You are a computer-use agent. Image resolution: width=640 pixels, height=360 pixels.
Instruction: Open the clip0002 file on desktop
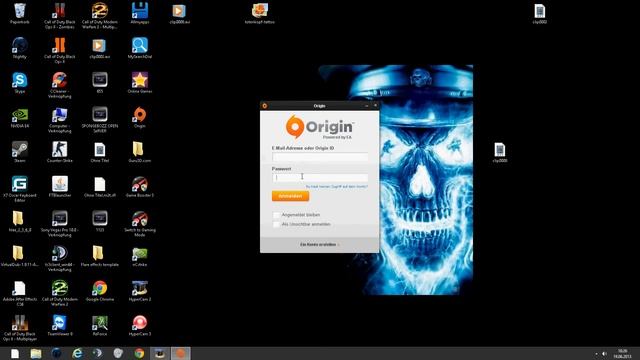540,13
